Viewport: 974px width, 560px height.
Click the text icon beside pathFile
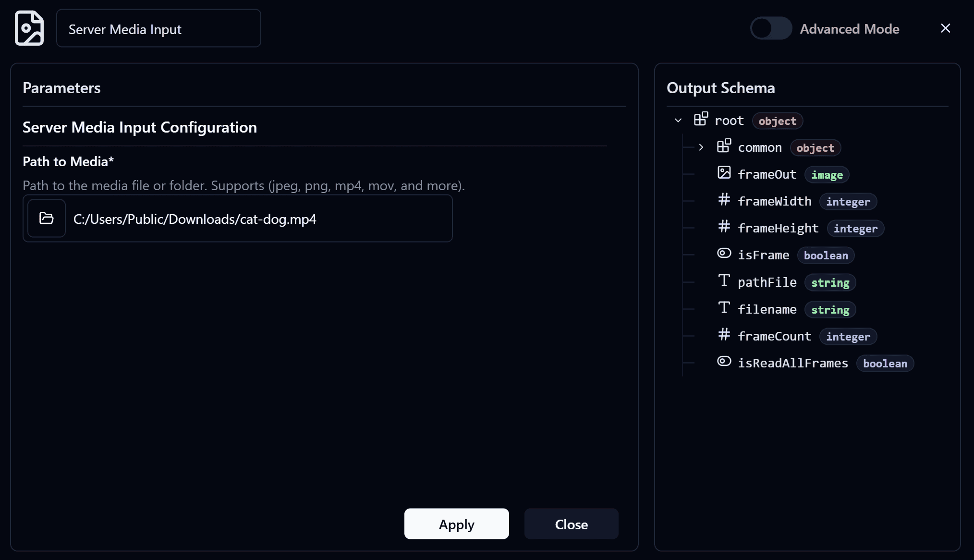724,280
